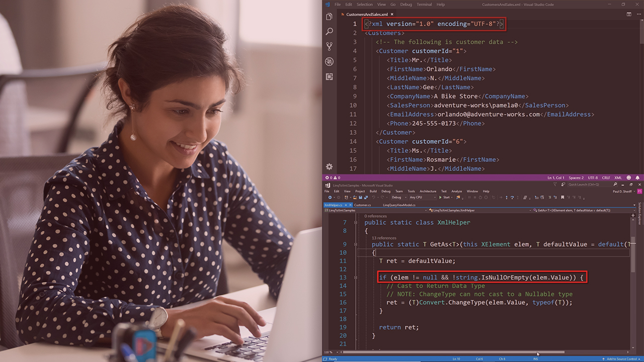Open the Debug view with the bug icon
The height and width of the screenshot is (362, 644).
point(330,61)
